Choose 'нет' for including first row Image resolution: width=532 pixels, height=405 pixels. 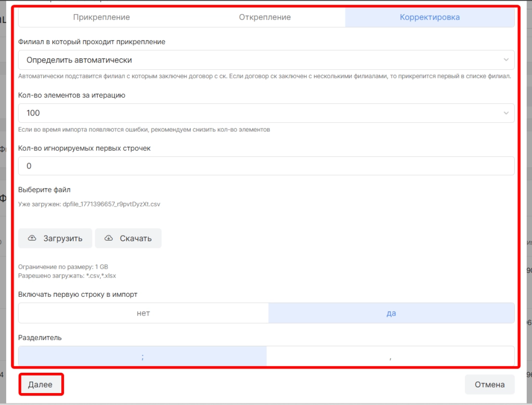(143, 313)
